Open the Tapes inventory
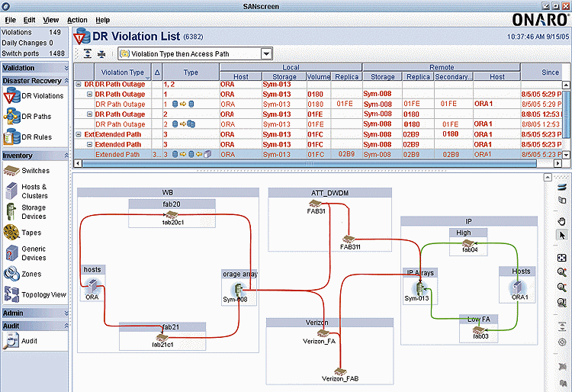This screenshot has width=572, height=392. 22,233
